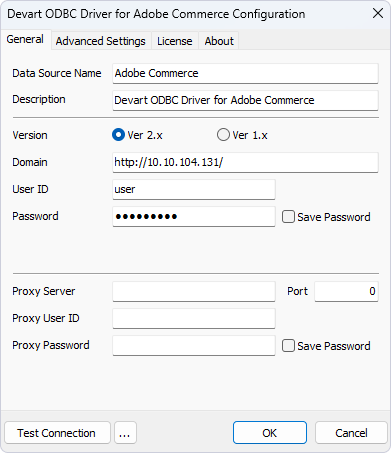The height and width of the screenshot is (453, 391).
Task: Focus the proxy Port number field
Action: point(346,291)
